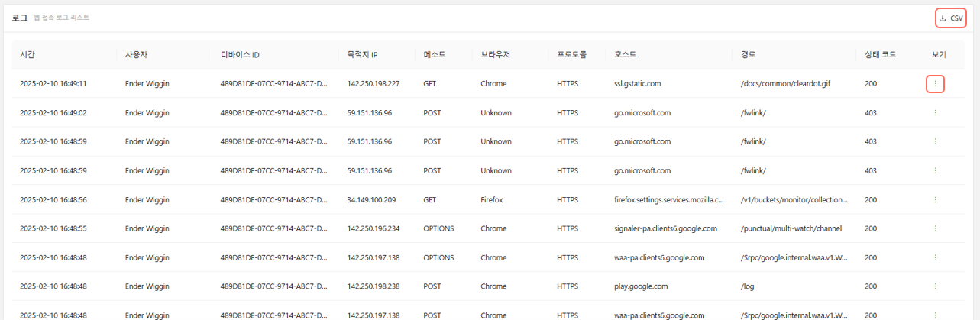
Task: Click the /punctual/multi-watch/channel path
Action: pyautogui.click(x=790, y=228)
